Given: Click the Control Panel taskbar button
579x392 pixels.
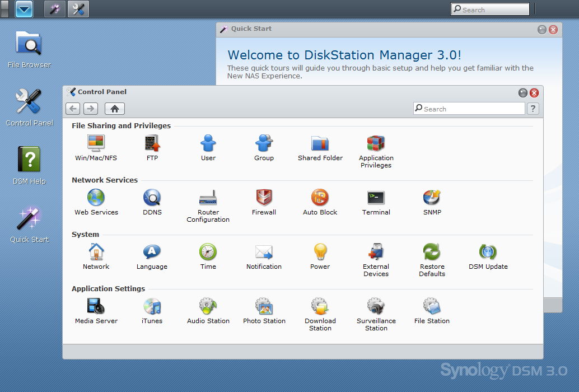Looking at the screenshot, I should click(x=78, y=9).
